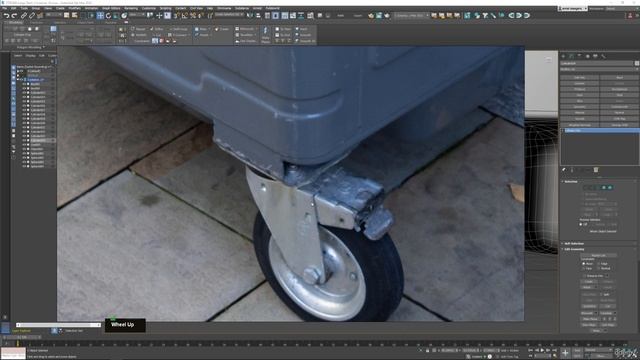Click the object name input field

597,63
